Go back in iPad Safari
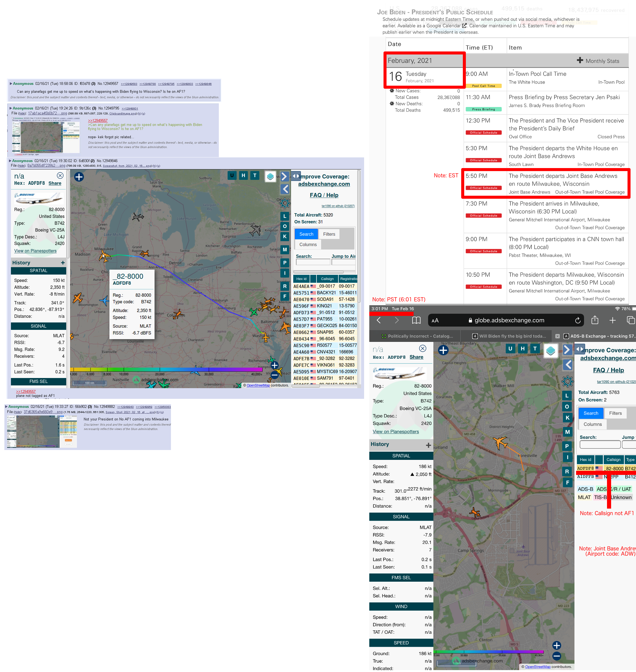The image size is (636, 672). 379,320
